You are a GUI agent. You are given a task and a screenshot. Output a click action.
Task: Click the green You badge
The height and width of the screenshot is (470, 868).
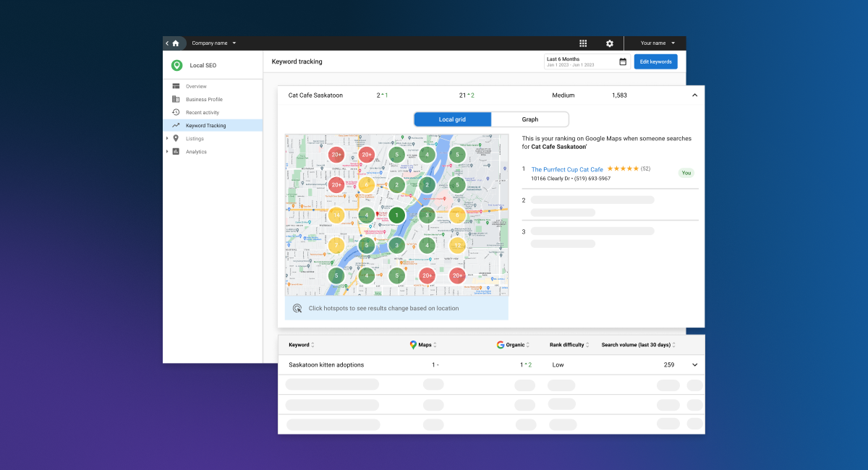[686, 173]
